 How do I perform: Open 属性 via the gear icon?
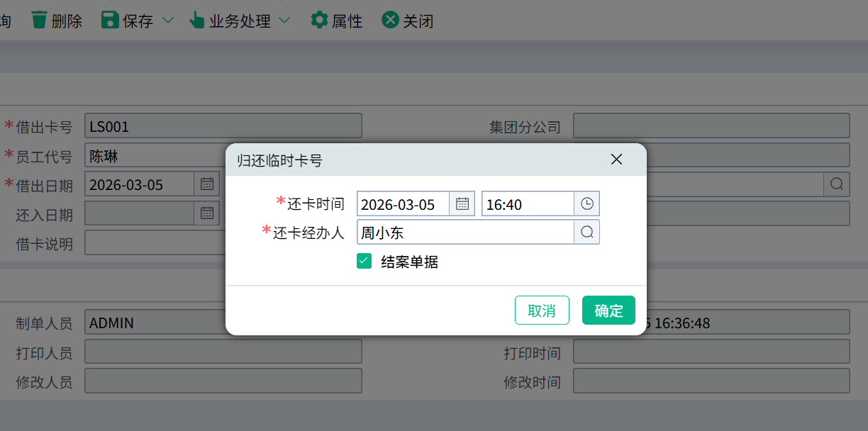pos(319,20)
